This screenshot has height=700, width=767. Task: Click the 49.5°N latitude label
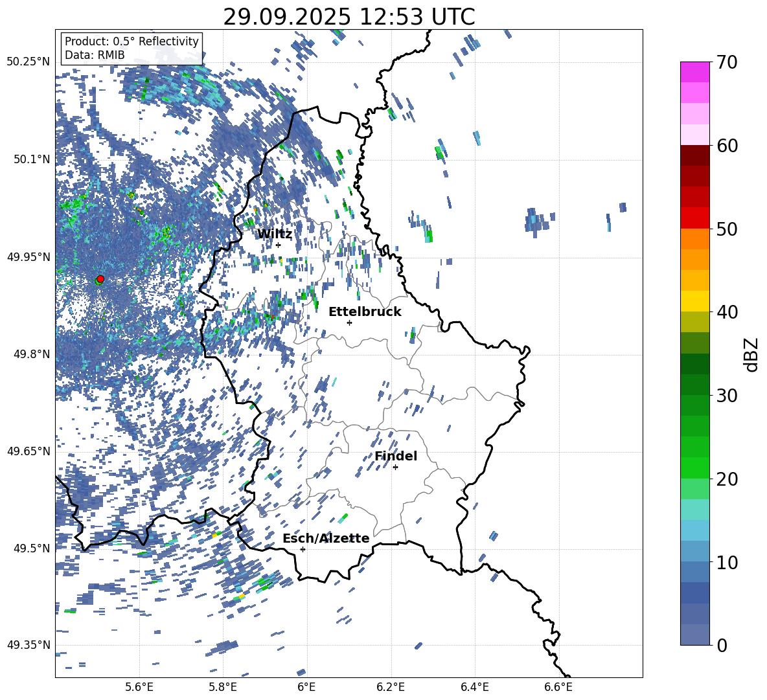[x=32, y=548]
